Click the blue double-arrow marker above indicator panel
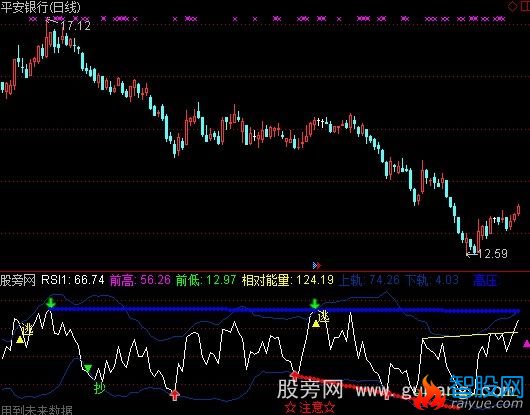The height and width of the screenshot is (415, 530). tap(316, 266)
